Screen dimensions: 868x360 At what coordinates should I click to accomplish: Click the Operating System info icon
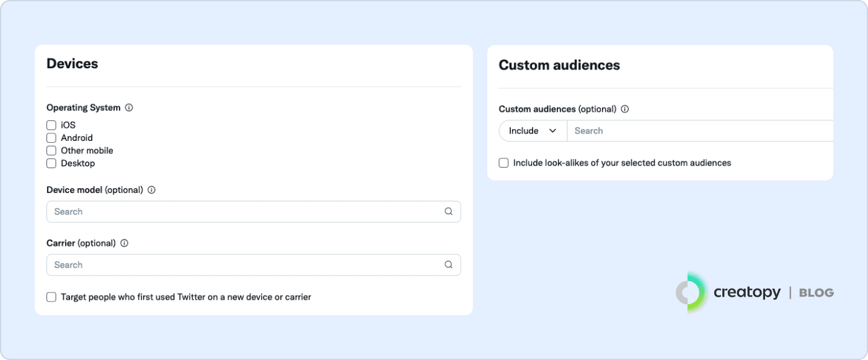(x=129, y=107)
